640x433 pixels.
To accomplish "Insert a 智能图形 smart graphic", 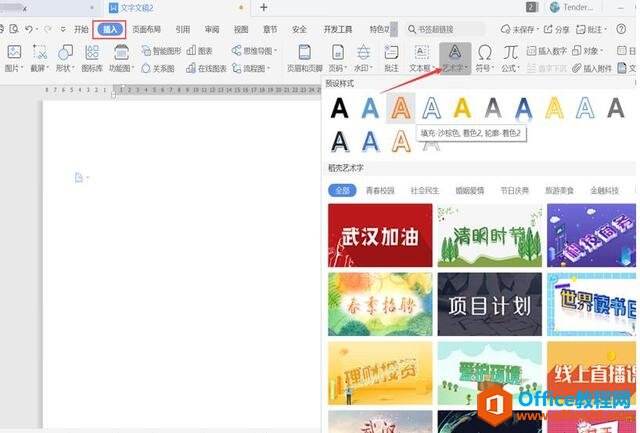I will click(161, 51).
